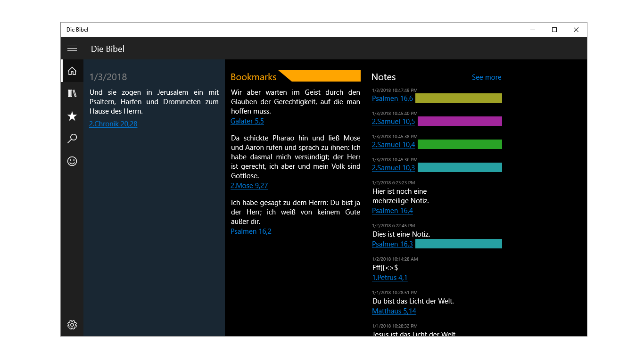Screen dimensions: 644x362
Task: Open bookmark link Galater 5,5
Action: (247, 121)
